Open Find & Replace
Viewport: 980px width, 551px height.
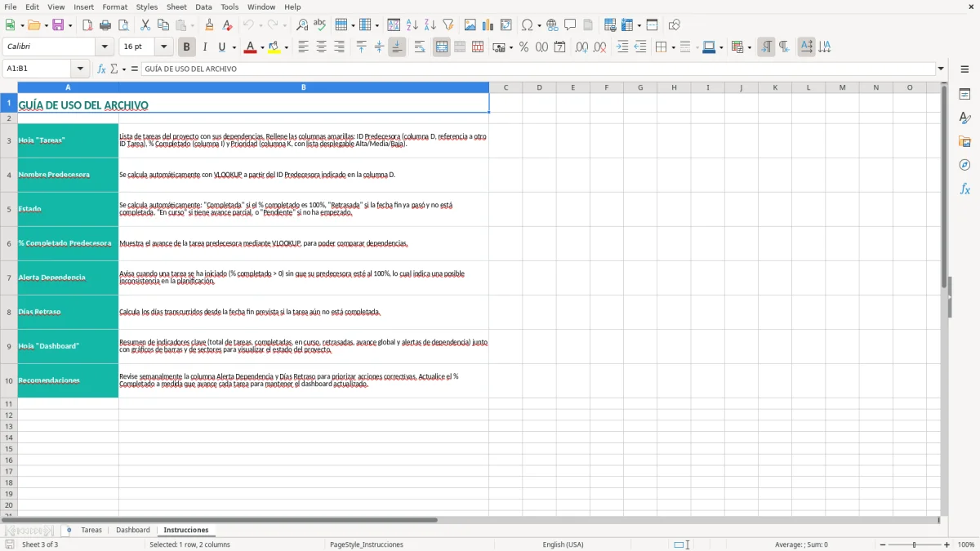(x=302, y=25)
